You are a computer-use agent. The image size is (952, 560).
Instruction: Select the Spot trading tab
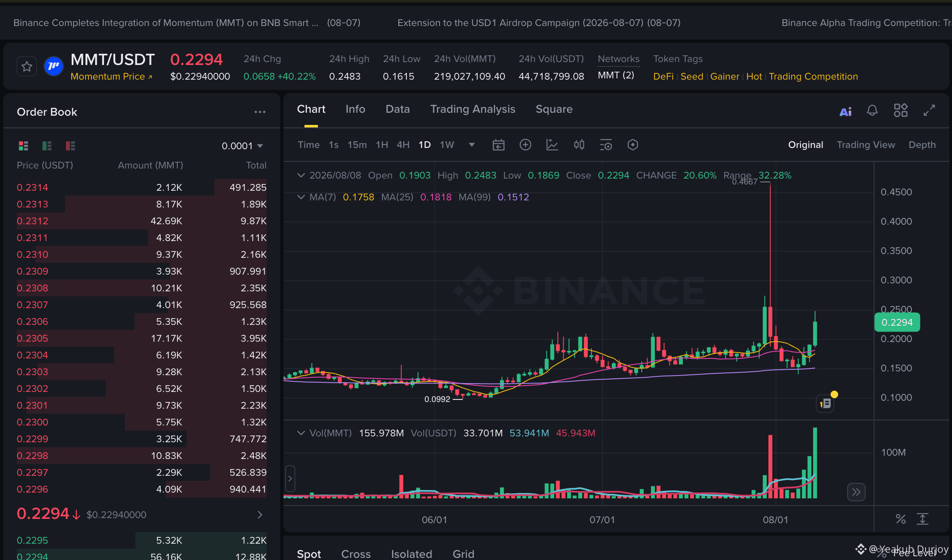pyautogui.click(x=309, y=554)
